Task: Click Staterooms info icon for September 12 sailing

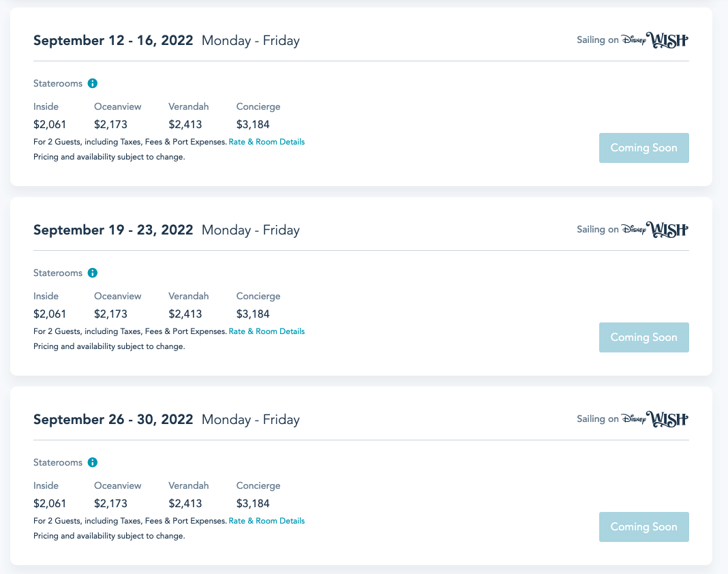Action: tap(93, 83)
